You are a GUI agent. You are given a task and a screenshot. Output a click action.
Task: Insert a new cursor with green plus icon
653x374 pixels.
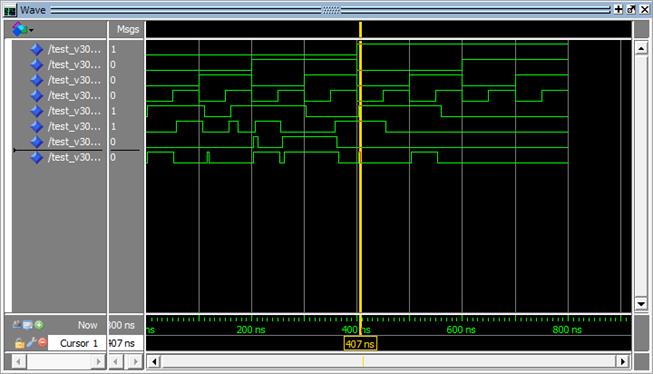[39, 324]
